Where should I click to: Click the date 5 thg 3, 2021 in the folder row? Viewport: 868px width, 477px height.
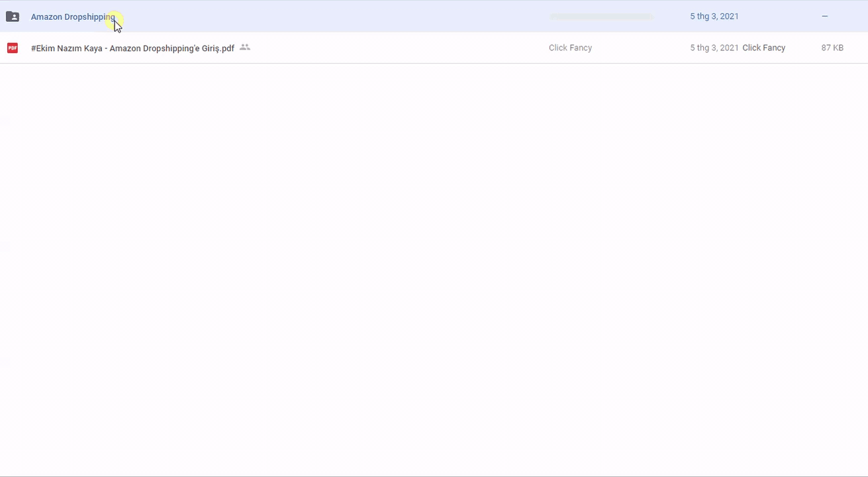tap(714, 17)
